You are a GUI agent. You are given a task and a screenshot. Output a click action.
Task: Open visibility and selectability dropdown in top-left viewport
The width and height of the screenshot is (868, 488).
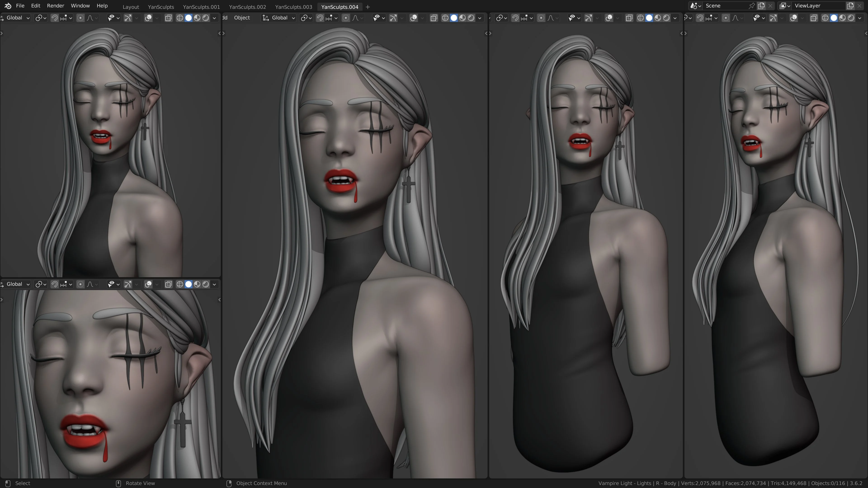point(113,18)
